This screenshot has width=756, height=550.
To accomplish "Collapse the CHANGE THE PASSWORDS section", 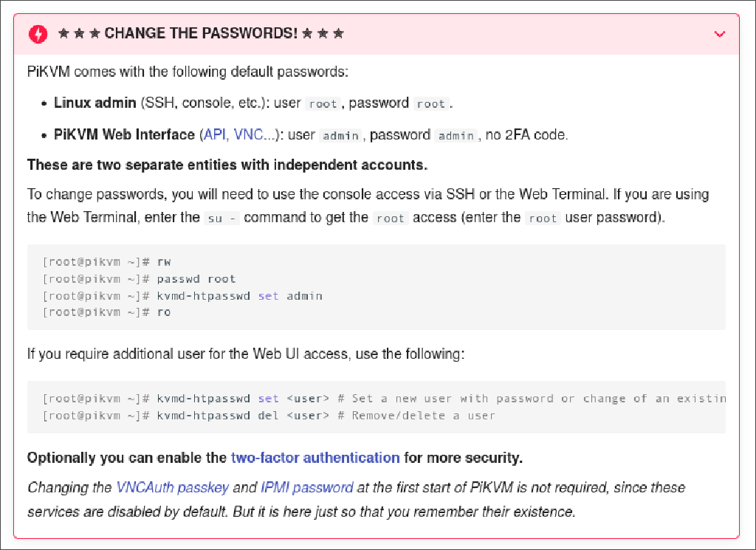I will [x=721, y=34].
